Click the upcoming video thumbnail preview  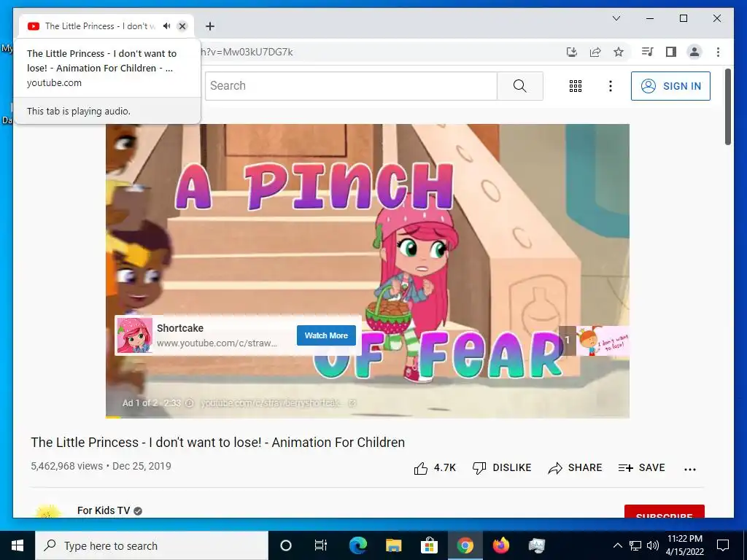[x=602, y=341]
